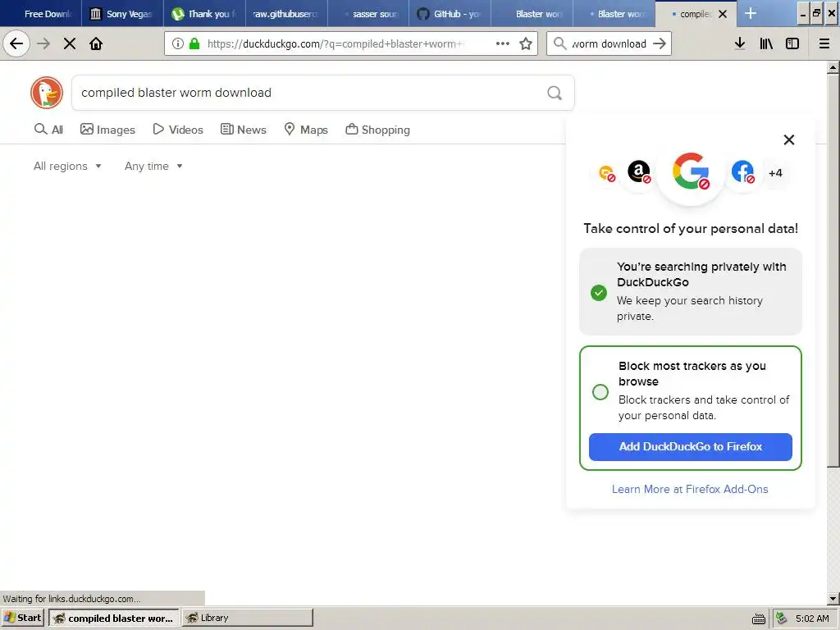Viewport: 840px width, 630px height.
Task: Switch to the Free Download tab
Action: (42, 14)
